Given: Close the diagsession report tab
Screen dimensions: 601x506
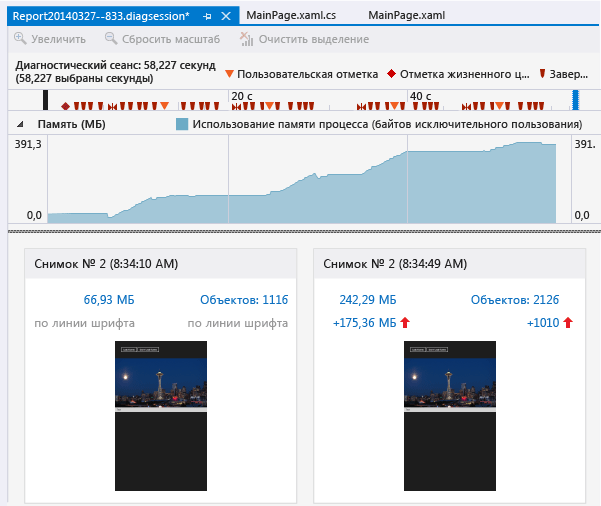Looking at the screenshot, I should pyautogui.click(x=226, y=16).
